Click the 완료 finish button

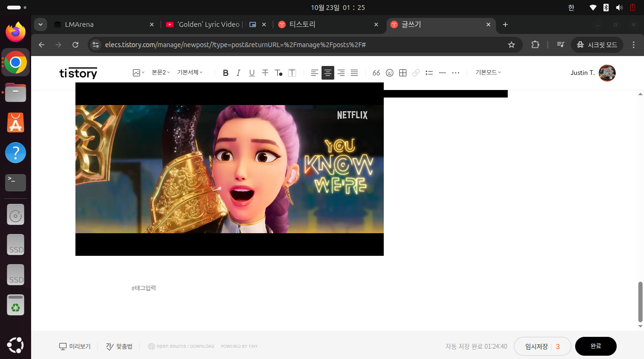[596, 346]
